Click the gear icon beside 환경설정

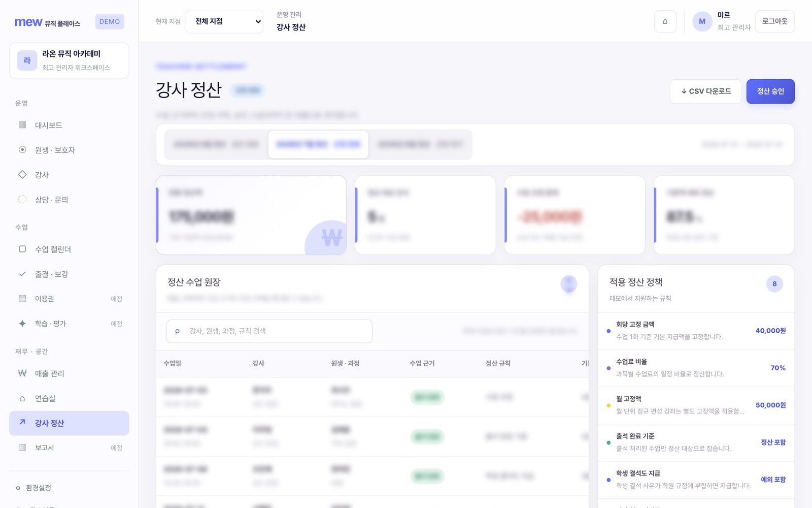(x=18, y=488)
